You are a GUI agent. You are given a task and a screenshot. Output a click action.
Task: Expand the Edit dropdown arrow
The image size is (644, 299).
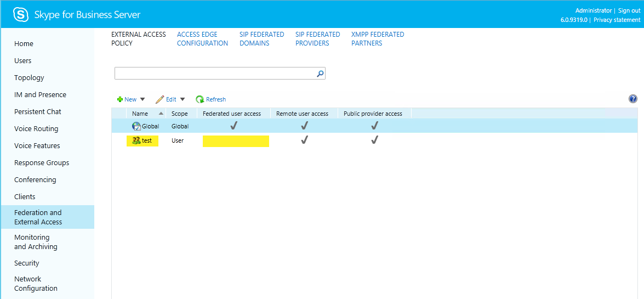183,99
